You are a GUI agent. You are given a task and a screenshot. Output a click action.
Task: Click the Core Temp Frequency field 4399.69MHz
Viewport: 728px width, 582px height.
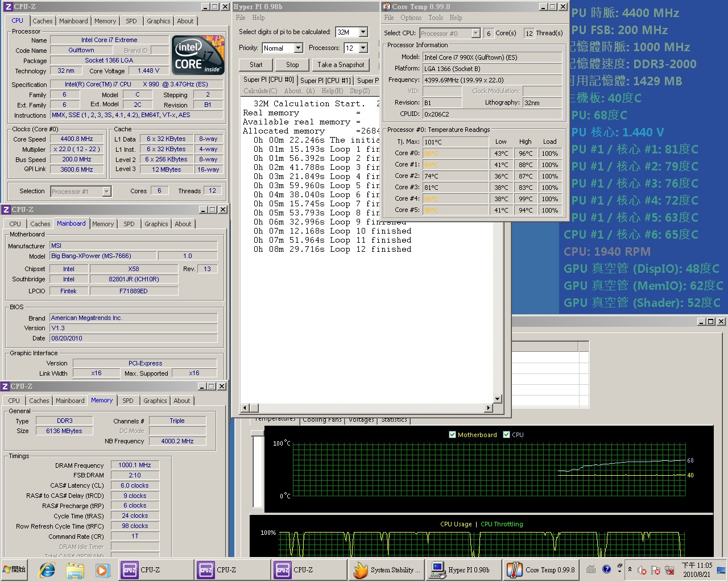click(x=493, y=80)
